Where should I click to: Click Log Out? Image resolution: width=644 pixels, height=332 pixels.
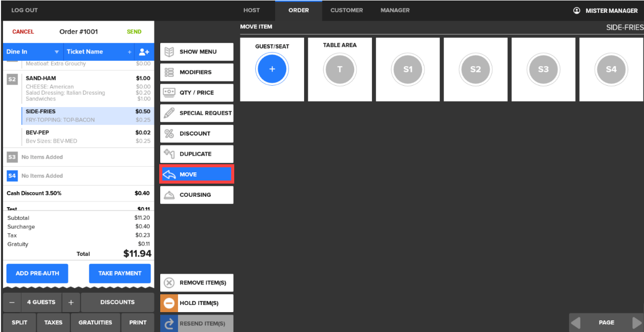pyautogui.click(x=24, y=10)
